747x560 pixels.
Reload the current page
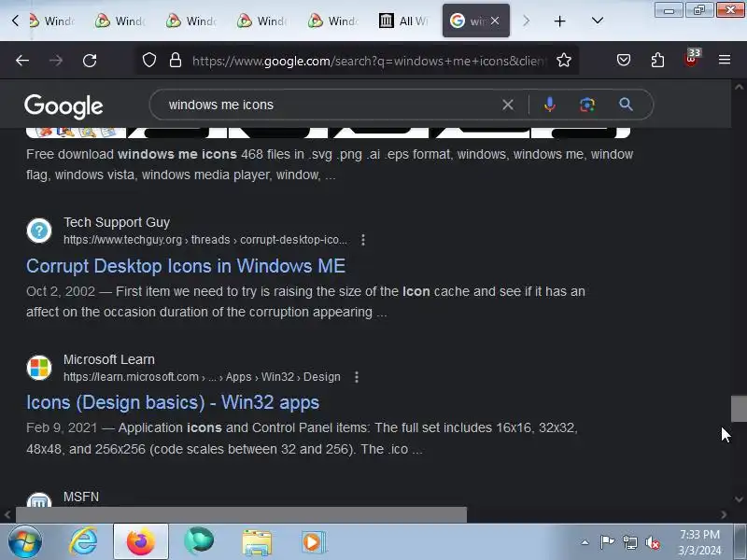[90, 61]
